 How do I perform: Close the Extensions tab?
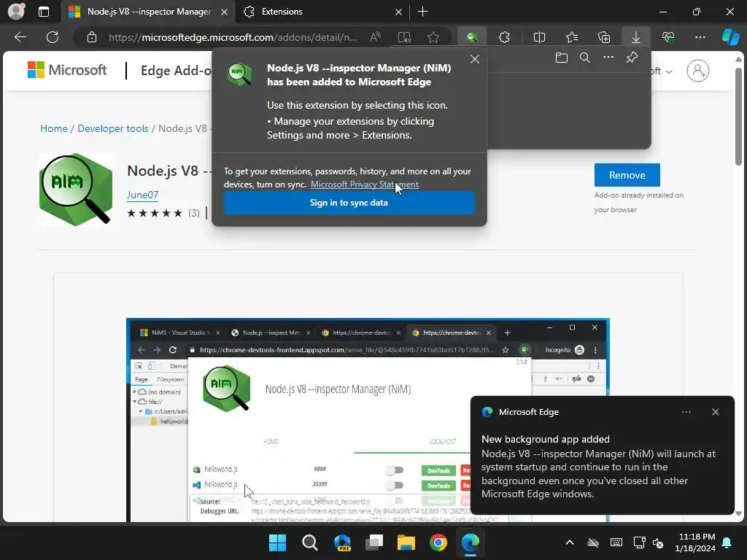(398, 12)
